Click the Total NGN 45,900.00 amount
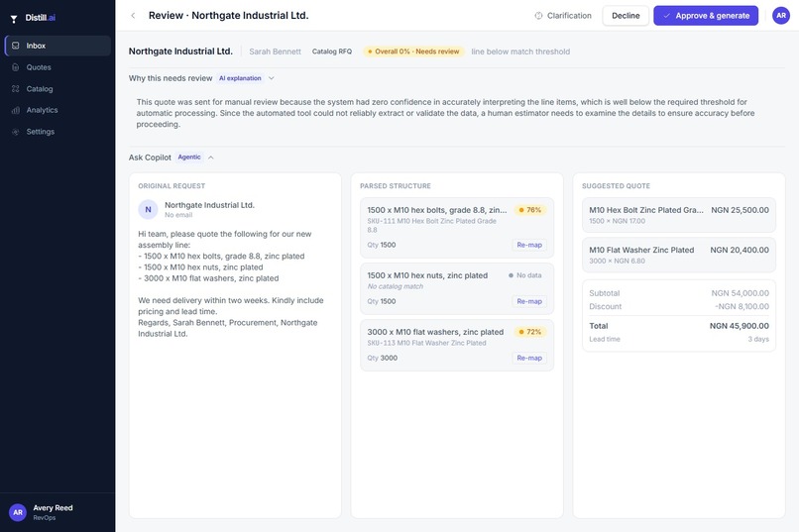This screenshot has width=799, height=532. pos(739,326)
